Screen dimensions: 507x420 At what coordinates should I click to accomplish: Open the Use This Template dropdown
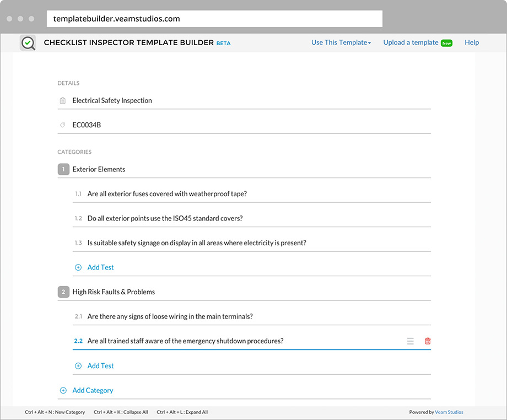(x=341, y=42)
